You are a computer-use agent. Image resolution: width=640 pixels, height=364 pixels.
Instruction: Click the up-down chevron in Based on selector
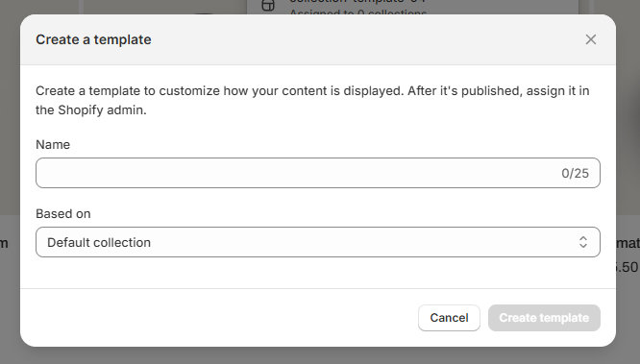583,242
